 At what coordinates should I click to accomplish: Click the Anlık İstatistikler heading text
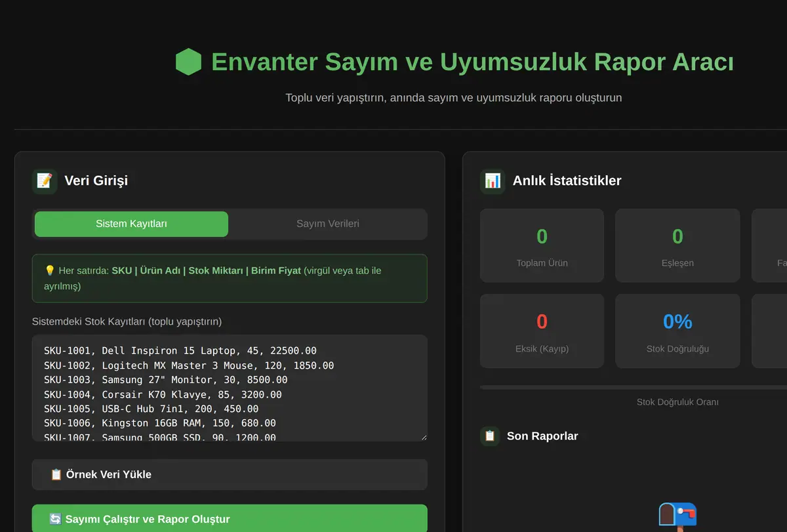tap(567, 180)
